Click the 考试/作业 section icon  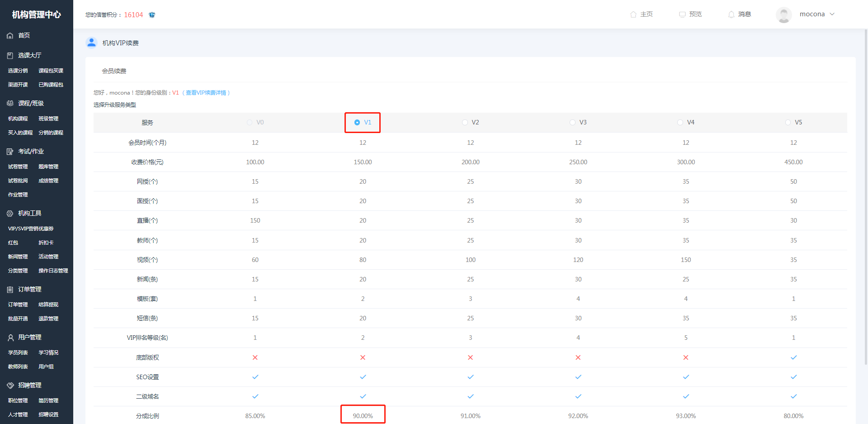[x=10, y=152]
